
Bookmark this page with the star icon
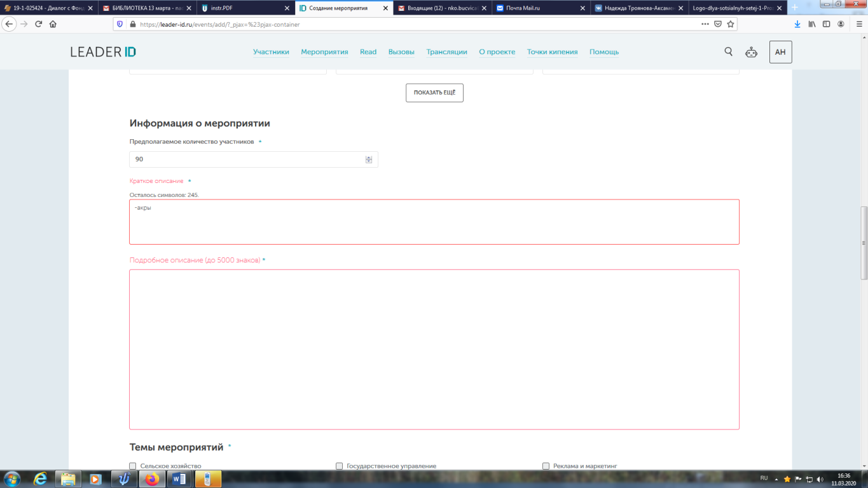point(731,24)
